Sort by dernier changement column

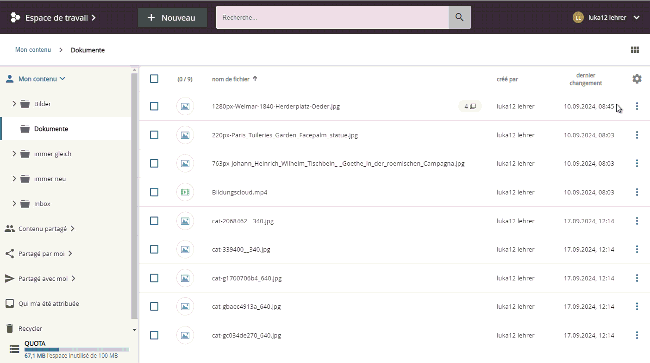click(585, 79)
